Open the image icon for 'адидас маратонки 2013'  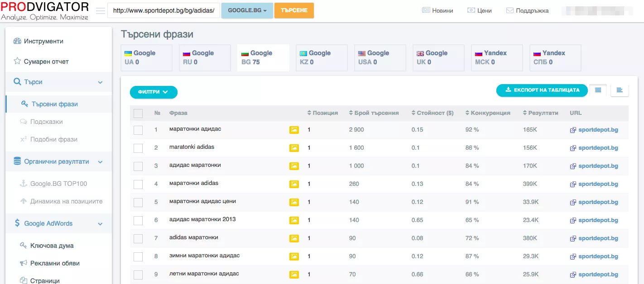[294, 220]
